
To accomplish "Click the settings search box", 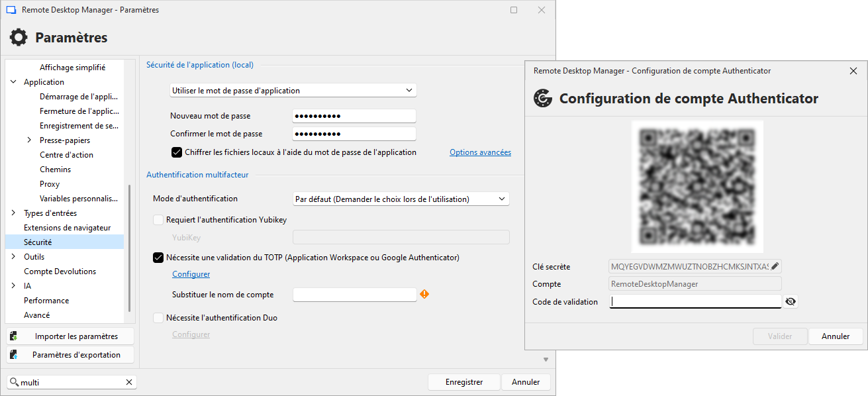I will [x=72, y=382].
